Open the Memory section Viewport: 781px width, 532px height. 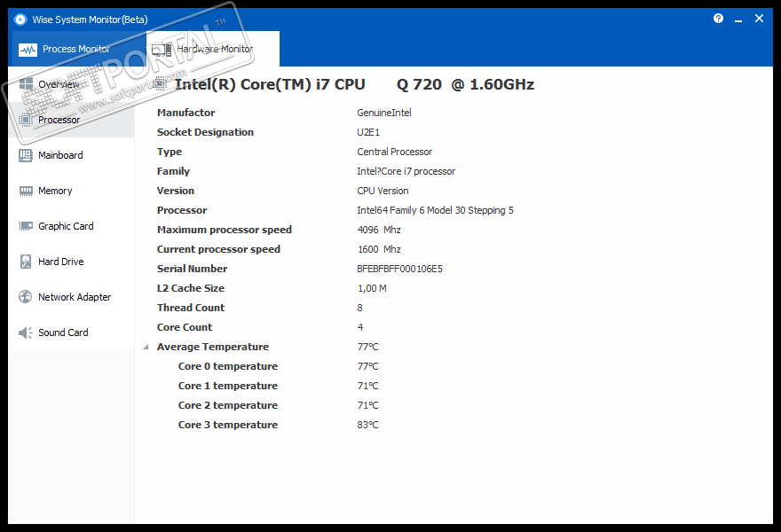pyautogui.click(x=71, y=191)
